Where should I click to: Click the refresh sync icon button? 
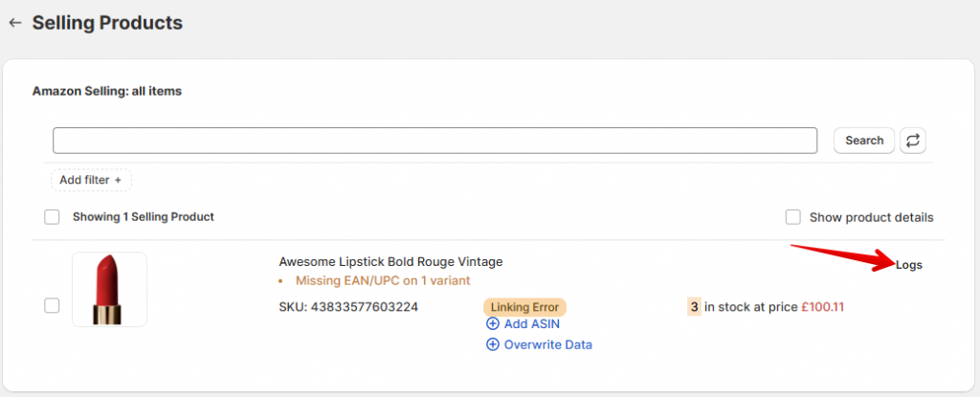click(913, 141)
